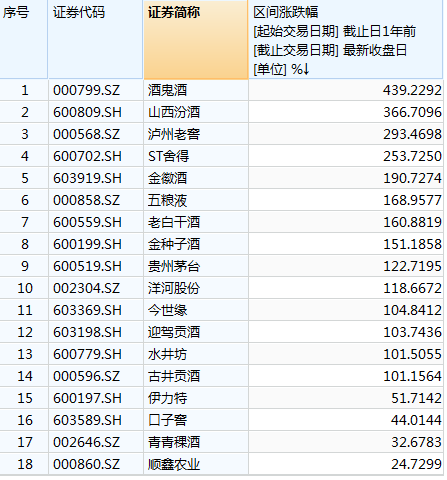The height and width of the screenshot is (480, 447).
Task: Select stock code 002646.SZ
Action: [86, 442]
